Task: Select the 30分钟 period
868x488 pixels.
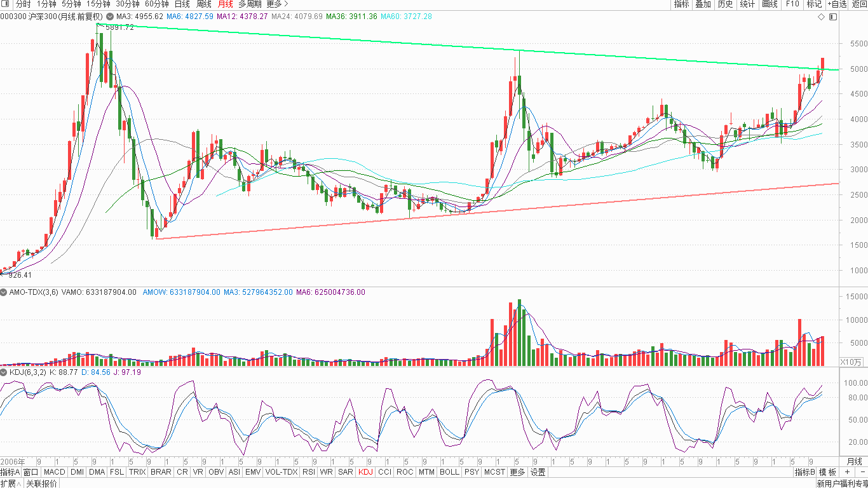Action: (x=128, y=4)
